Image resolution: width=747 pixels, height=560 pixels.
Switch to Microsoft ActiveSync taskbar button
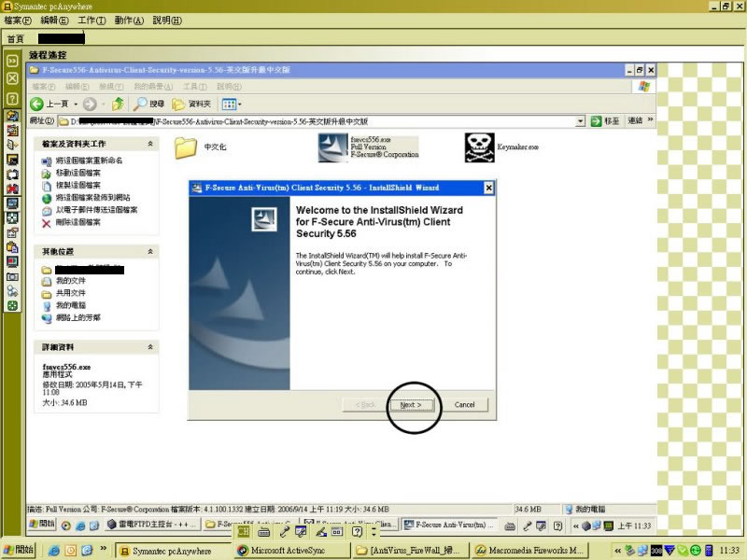pyautogui.click(x=292, y=551)
